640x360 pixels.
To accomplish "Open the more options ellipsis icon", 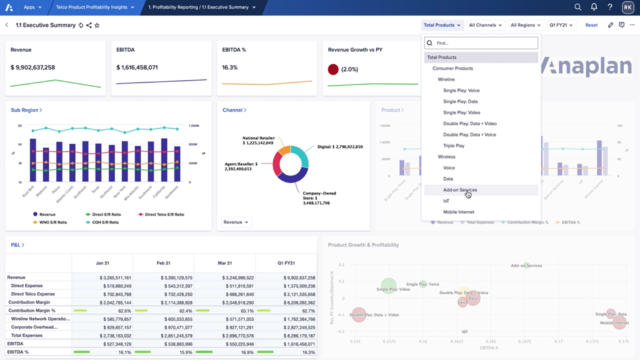I will 632,25.
